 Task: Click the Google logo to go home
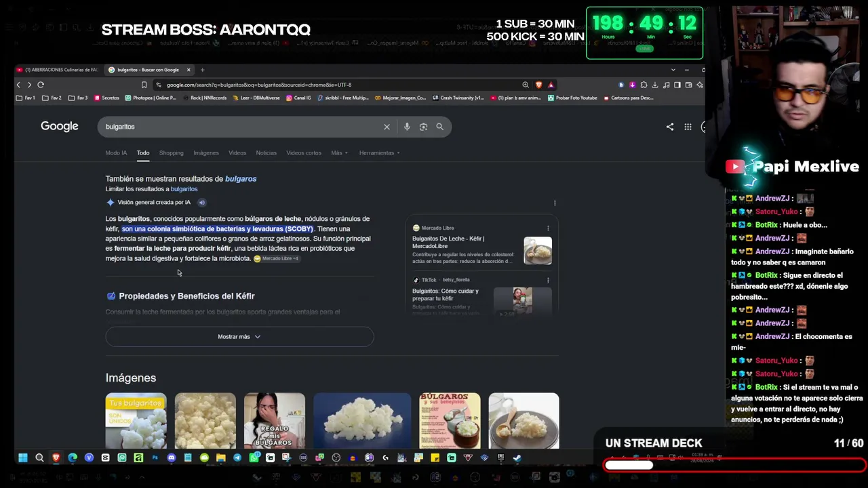pos(60,127)
